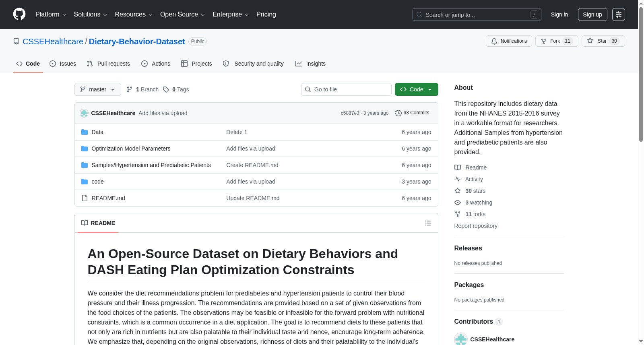The height and width of the screenshot is (345, 644).
Task: Open the Samples/Hypertension and Prediabetic Patients folder
Action: coord(151,165)
